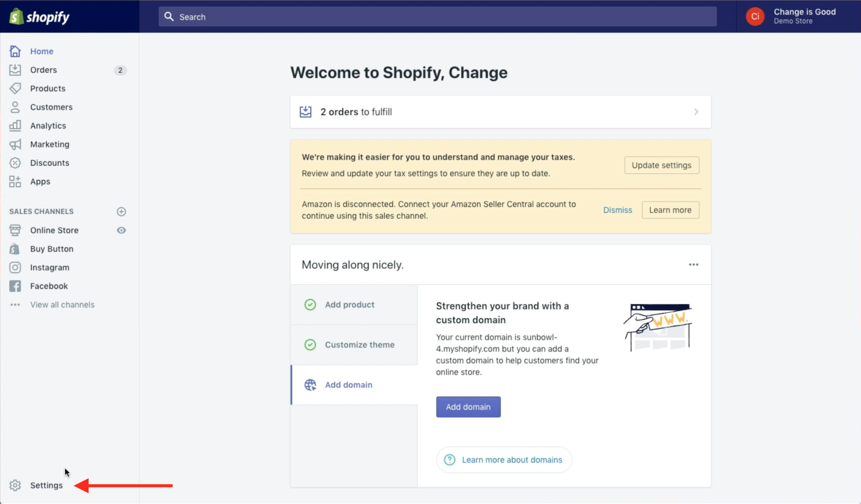Click Update settings for tax notification
Image resolution: width=861 pixels, height=504 pixels.
661,165
